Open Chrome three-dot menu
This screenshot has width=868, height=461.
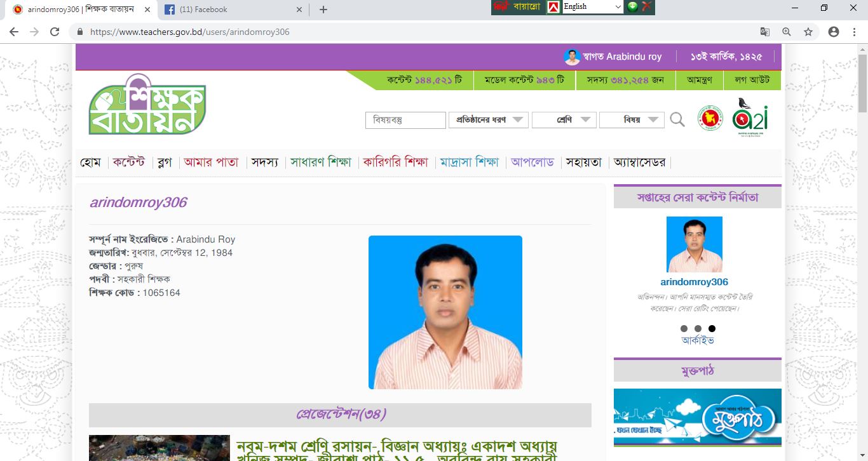click(855, 32)
